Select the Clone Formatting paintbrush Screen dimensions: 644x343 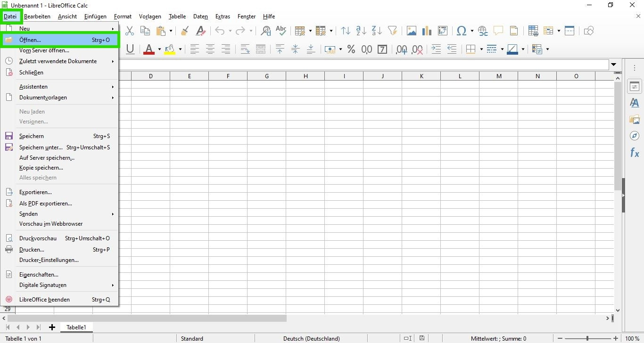(x=185, y=31)
